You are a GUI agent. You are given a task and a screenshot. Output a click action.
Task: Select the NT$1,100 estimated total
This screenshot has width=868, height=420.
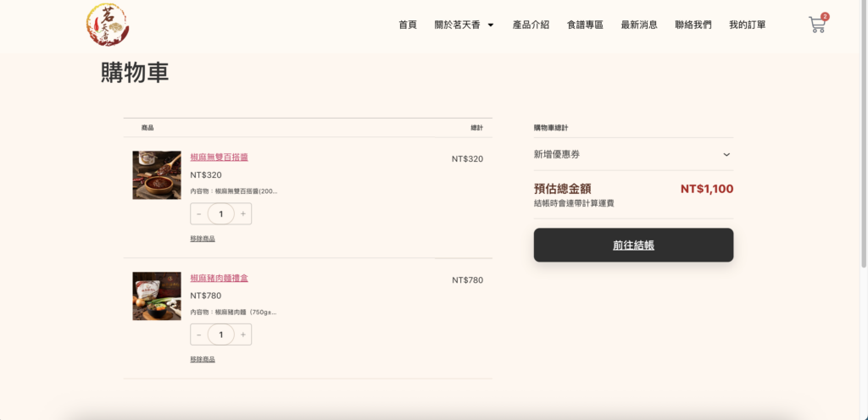tap(707, 189)
